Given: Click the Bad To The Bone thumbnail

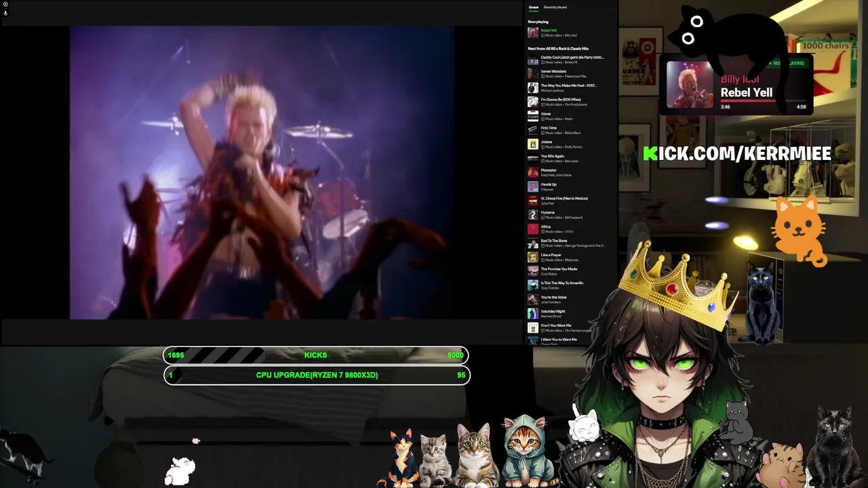Looking at the screenshot, I should tap(533, 243).
